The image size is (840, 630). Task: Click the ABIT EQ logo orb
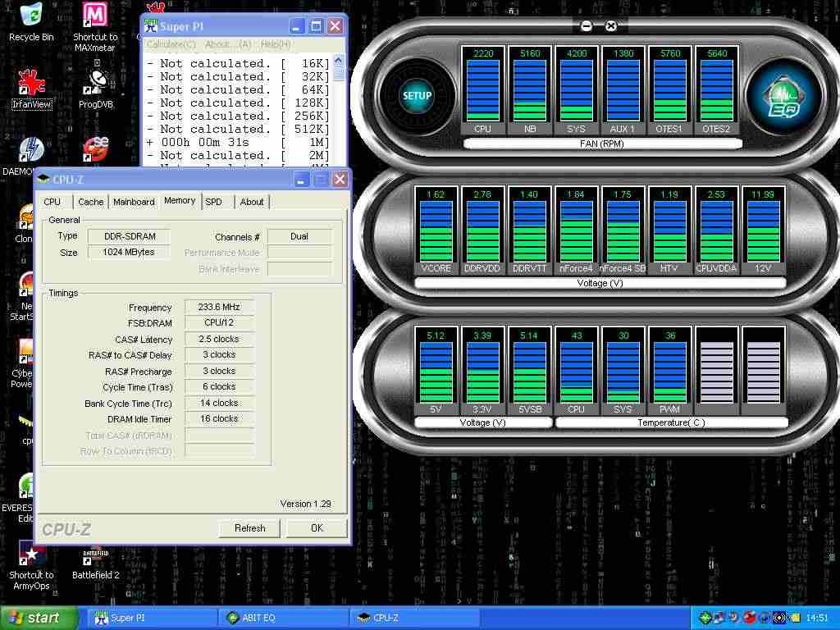tap(783, 95)
